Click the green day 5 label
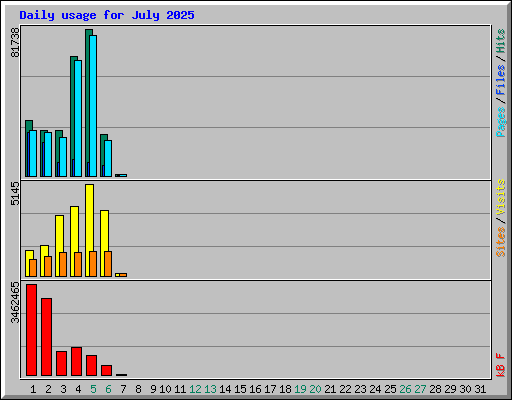This screenshot has height=400, width=512. click(x=93, y=389)
